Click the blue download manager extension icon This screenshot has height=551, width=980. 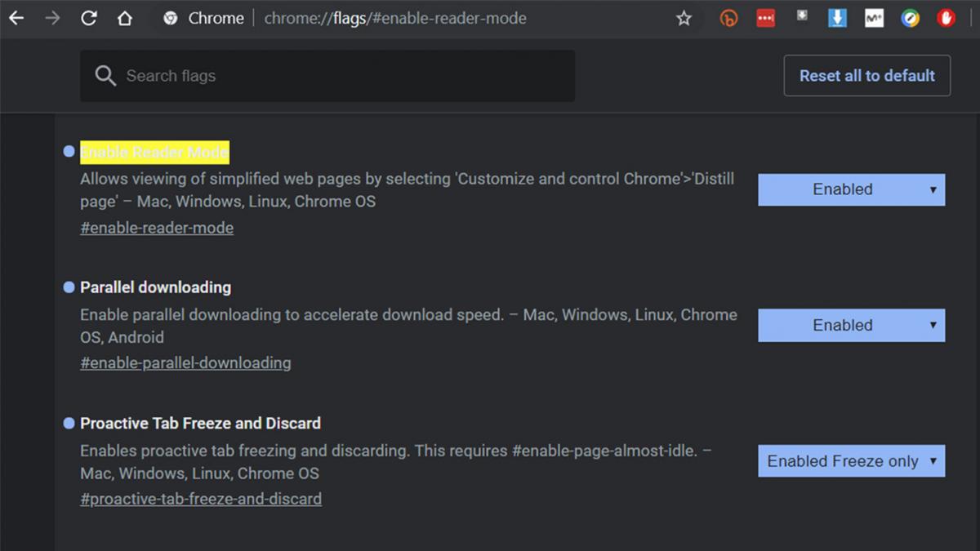click(837, 18)
